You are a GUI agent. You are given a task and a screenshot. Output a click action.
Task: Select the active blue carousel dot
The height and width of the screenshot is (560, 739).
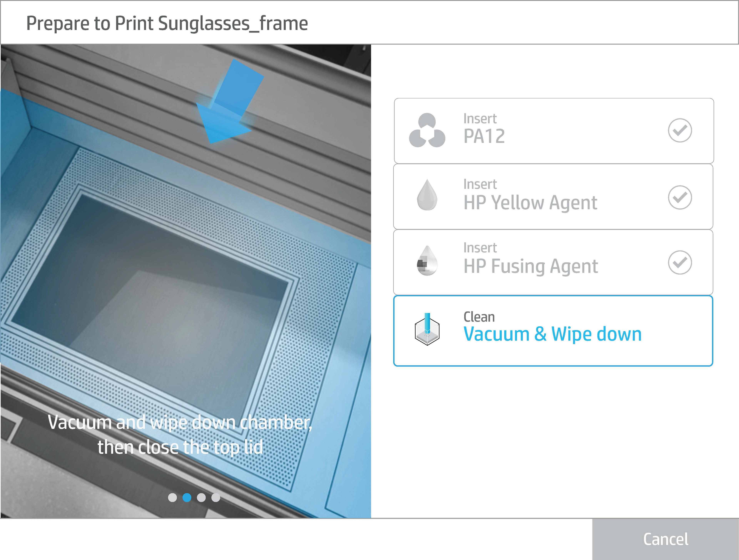(x=187, y=497)
